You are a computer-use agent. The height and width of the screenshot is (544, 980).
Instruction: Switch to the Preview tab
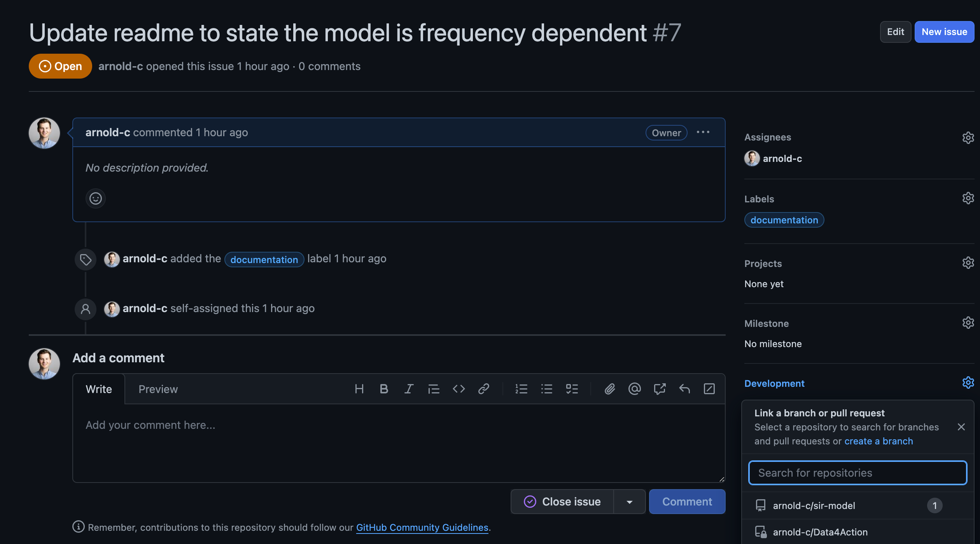(158, 389)
